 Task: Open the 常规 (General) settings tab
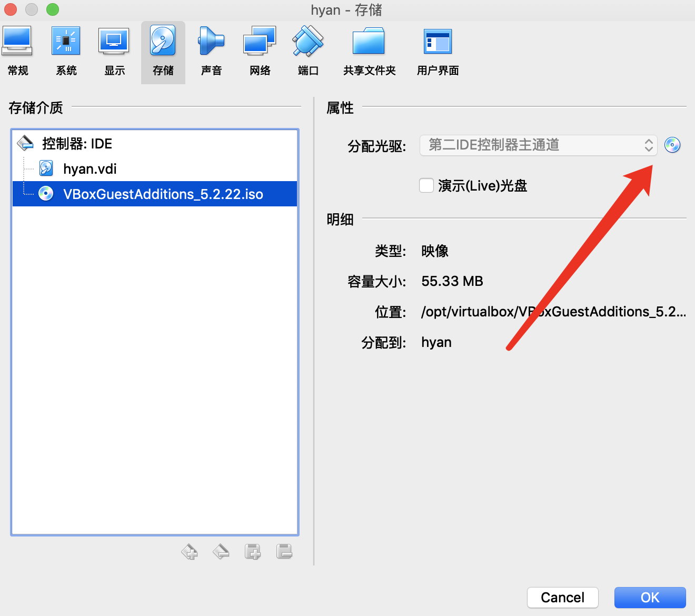click(x=18, y=52)
